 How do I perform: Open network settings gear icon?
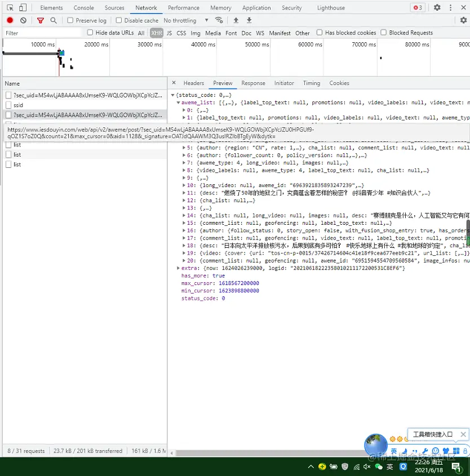[x=463, y=20]
